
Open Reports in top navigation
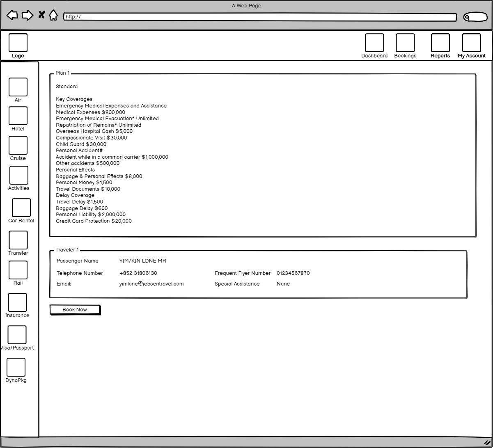(440, 43)
